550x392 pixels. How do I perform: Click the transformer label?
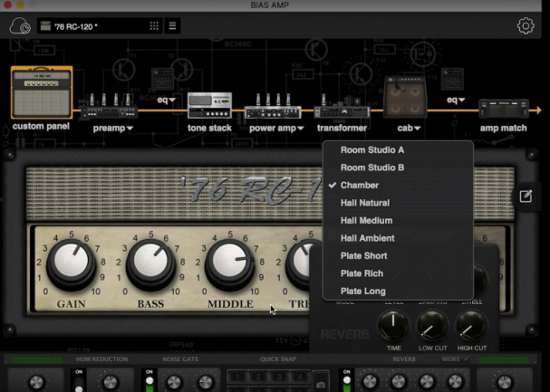[342, 128]
